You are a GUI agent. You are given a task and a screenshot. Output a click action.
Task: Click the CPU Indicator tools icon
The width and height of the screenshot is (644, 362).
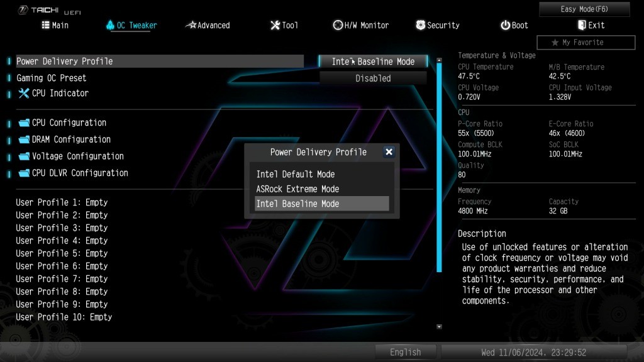tap(24, 93)
